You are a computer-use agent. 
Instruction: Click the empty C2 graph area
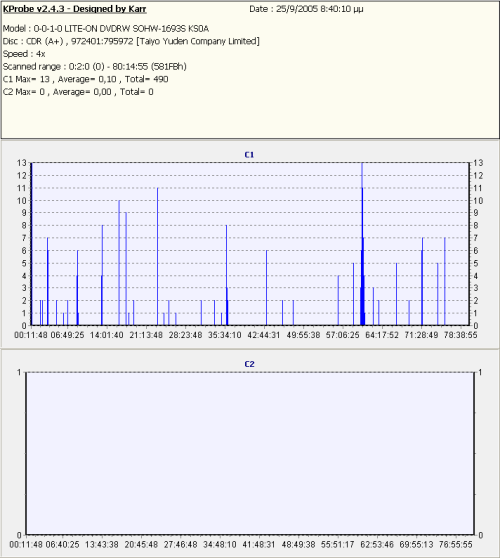(250, 453)
